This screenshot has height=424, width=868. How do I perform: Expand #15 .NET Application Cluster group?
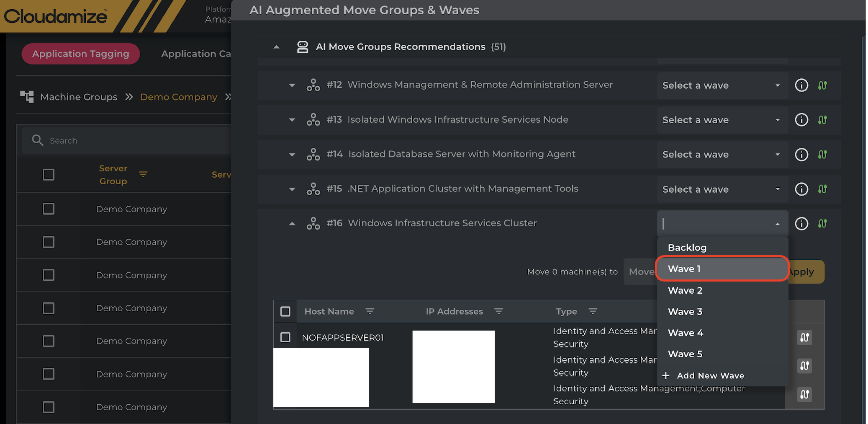tap(292, 189)
